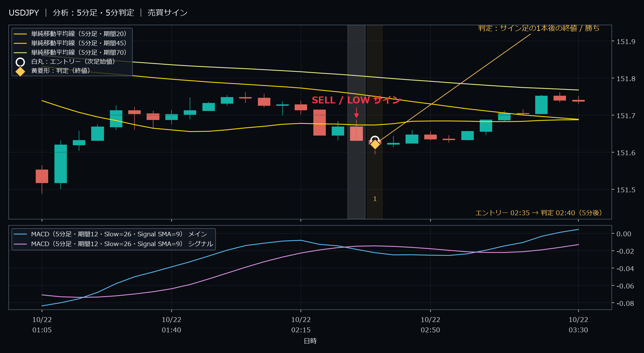Click the 0.00 MACD axis label
Screen dimensions: 644x353
pyautogui.click(x=624, y=234)
